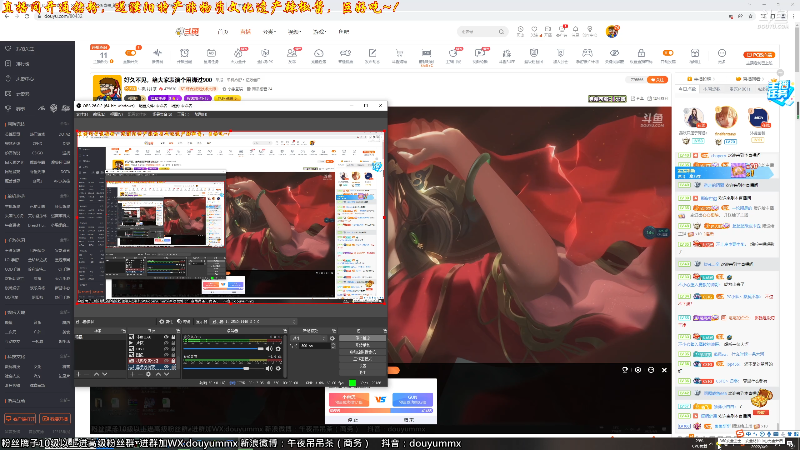Choose the red option in the VS prediction widget

(349, 399)
